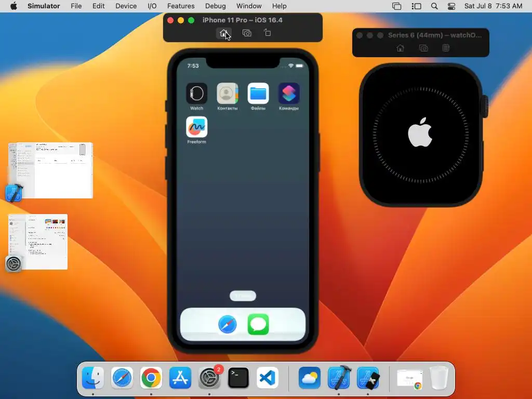Click the Apple Watch digital crown
Screen dimensions: 532x399
point(485,107)
